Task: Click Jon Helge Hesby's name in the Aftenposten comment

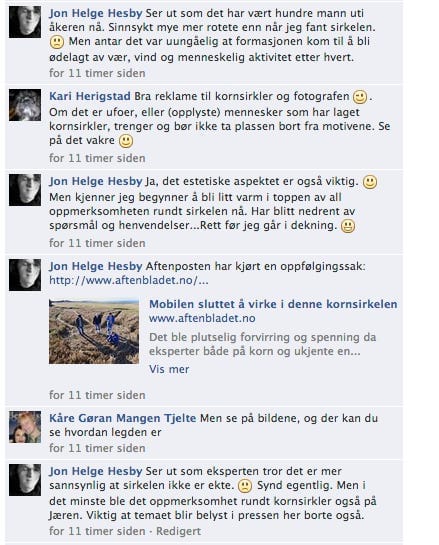Action: (x=96, y=266)
